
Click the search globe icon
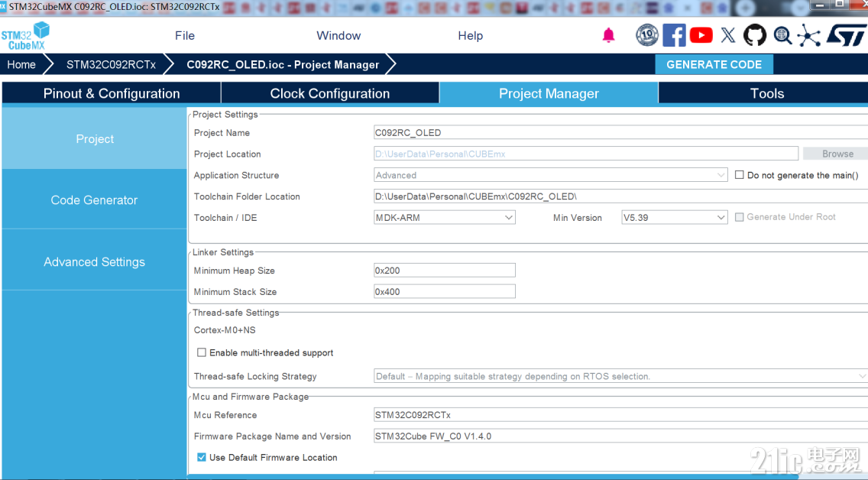[x=782, y=35]
